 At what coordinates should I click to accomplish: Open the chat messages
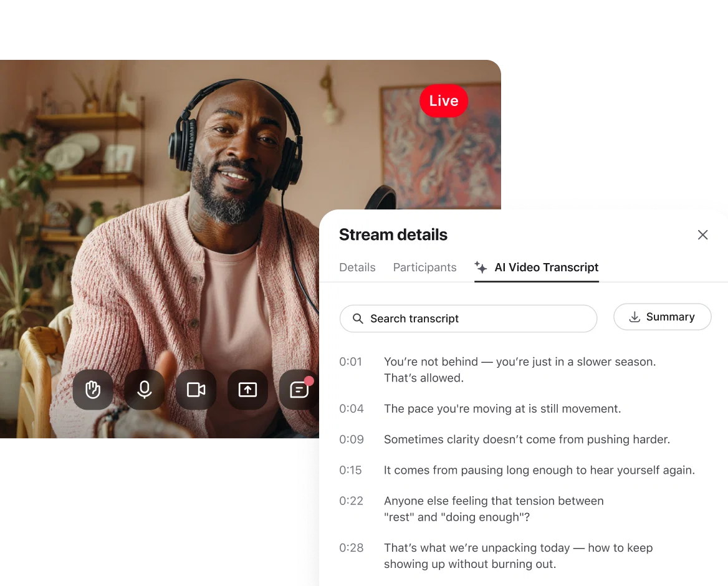[299, 390]
